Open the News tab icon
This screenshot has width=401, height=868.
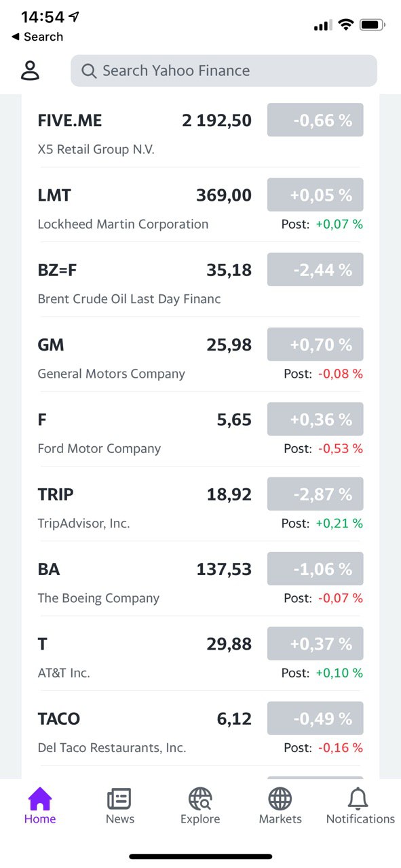[119, 799]
